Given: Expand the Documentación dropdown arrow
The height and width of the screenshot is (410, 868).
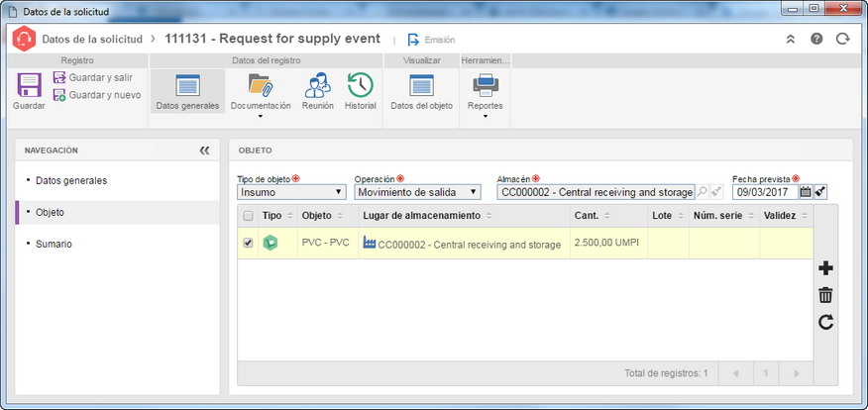Looking at the screenshot, I should [x=261, y=116].
